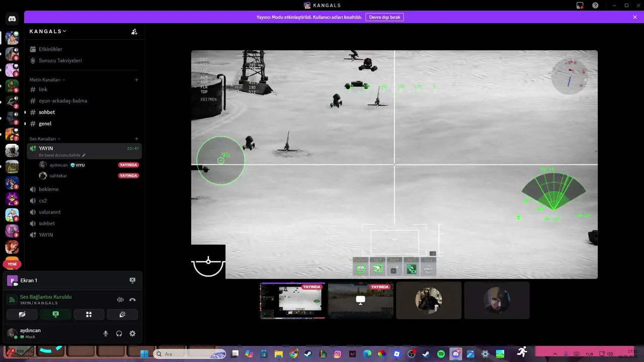Select fourth participant avatar tile

pos(497,301)
